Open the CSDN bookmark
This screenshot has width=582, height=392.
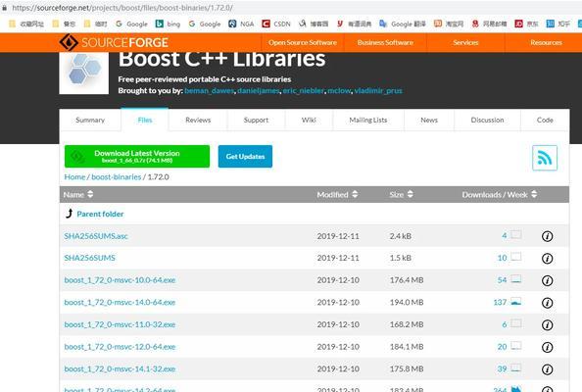[x=276, y=24]
